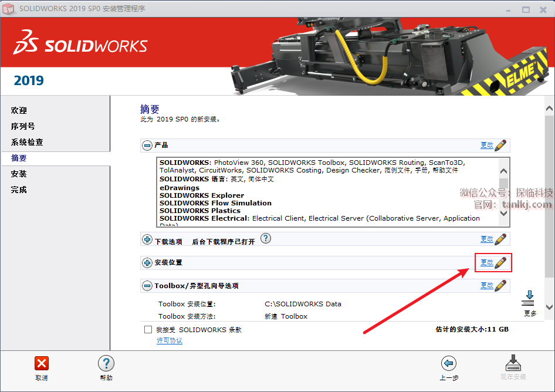
Task: Click the 更多 download arrow icon
Action: [x=530, y=298]
